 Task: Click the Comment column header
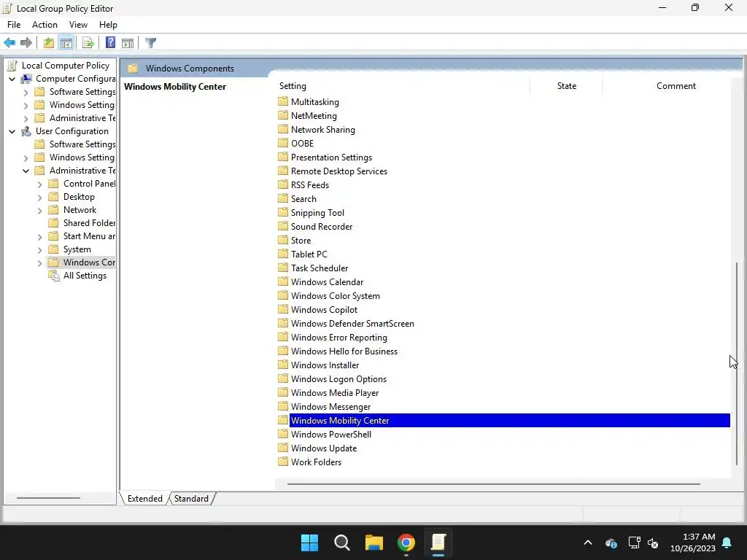pos(676,86)
